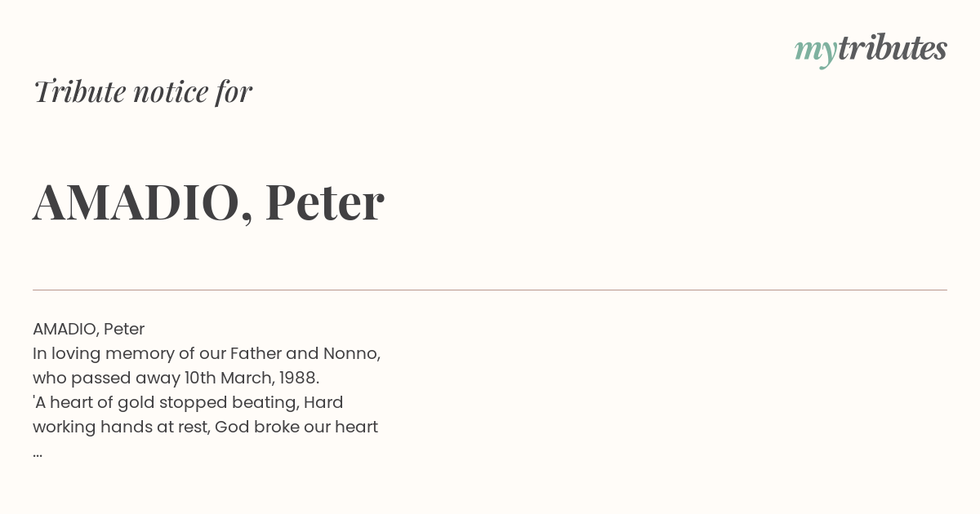Click the dark "tributes" part of the logo

pyautogui.click(x=892, y=48)
